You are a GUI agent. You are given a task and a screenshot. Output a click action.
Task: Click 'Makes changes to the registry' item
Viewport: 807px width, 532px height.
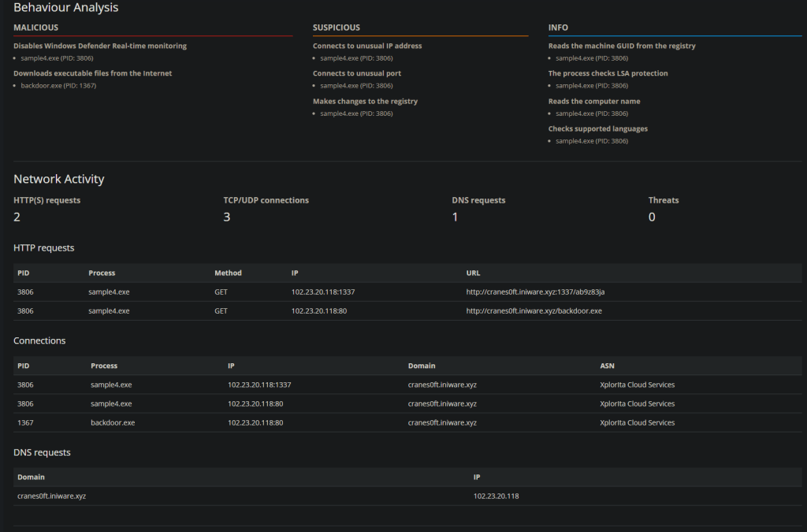[x=365, y=101]
